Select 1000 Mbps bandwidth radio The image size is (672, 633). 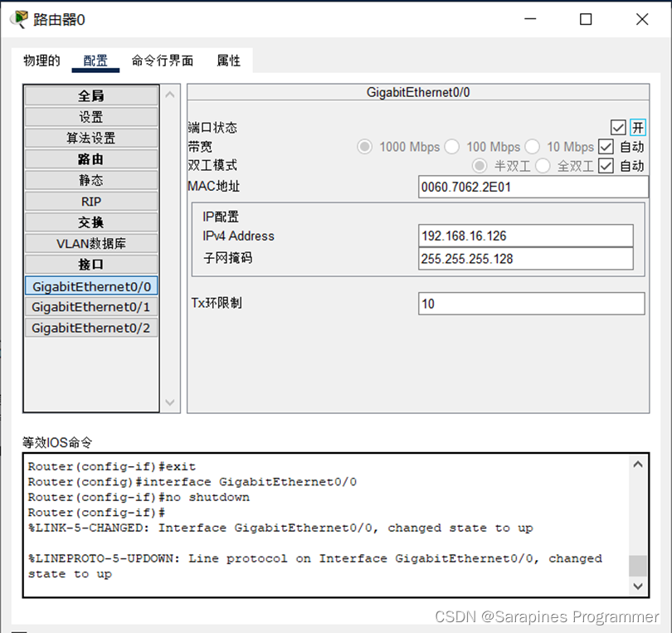[365, 147]
